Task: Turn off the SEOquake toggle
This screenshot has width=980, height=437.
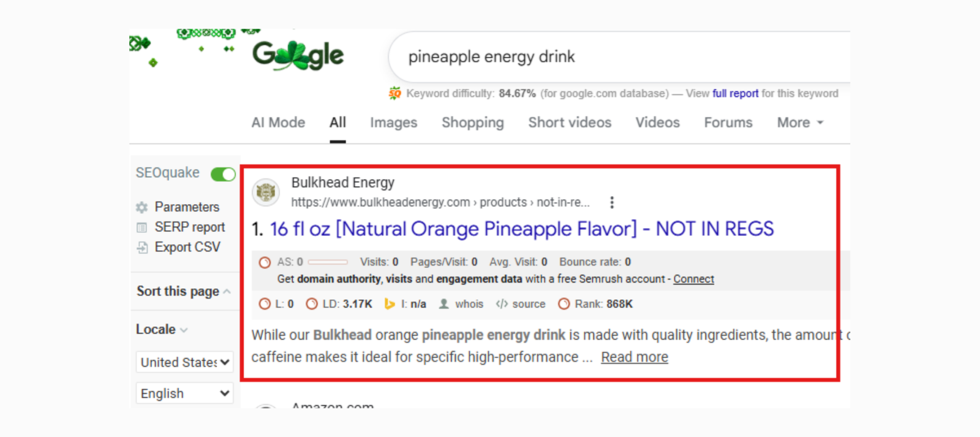Action: (223, 174)
